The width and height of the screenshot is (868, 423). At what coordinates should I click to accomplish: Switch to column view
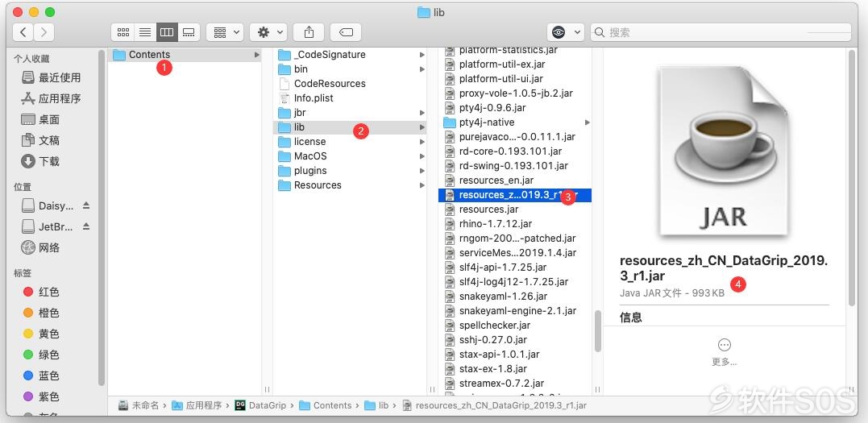tap(167, 32)
